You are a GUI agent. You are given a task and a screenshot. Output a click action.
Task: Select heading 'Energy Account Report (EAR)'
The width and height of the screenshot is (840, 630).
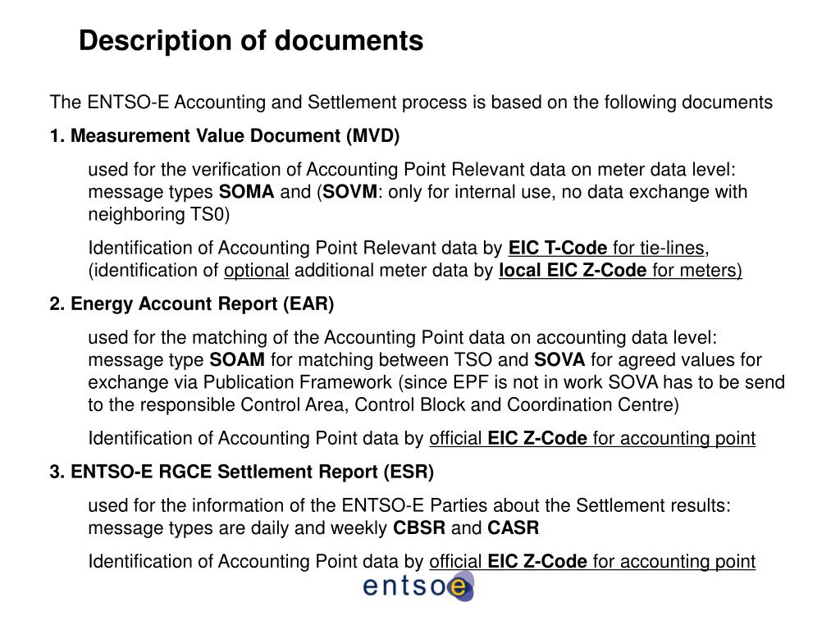pos(203,304)
